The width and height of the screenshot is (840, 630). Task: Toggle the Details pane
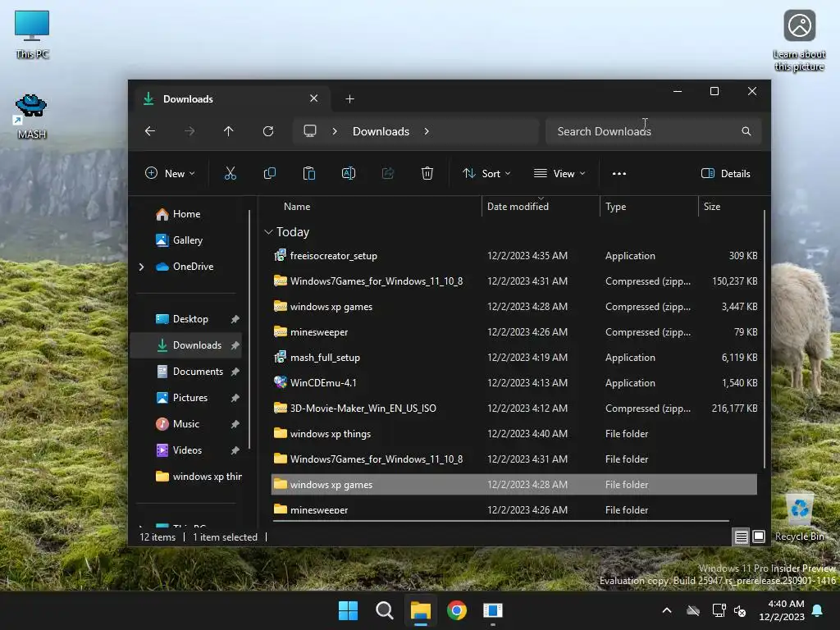726,174
